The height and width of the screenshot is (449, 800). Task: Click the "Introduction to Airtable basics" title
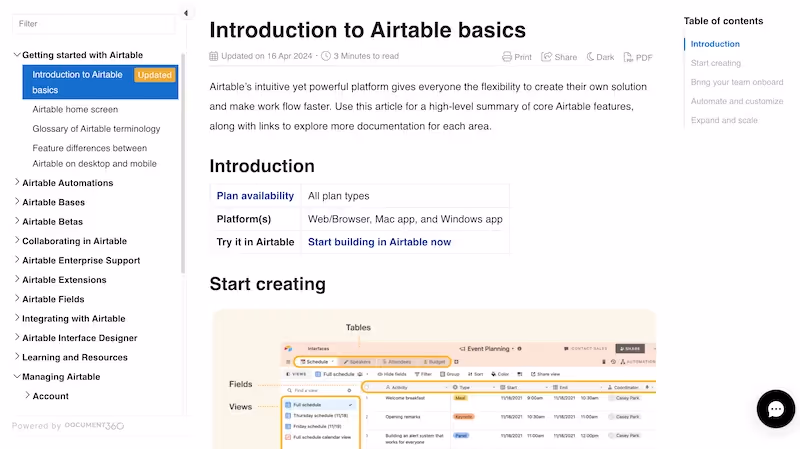click(x=367, y=30)
